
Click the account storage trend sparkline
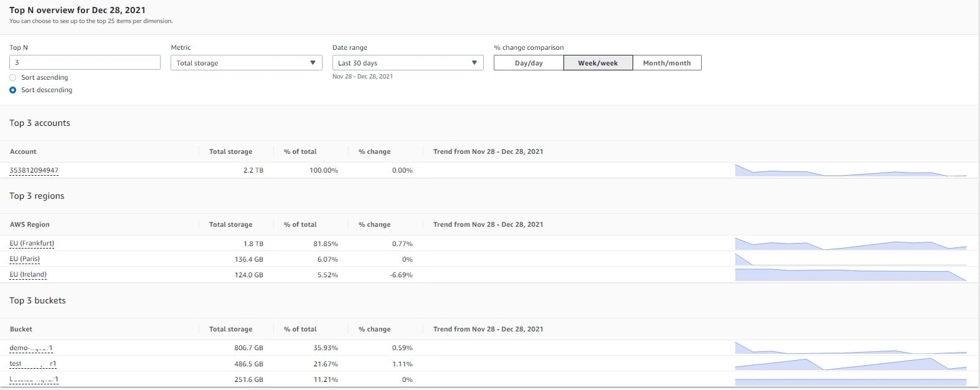pos(850,171)
